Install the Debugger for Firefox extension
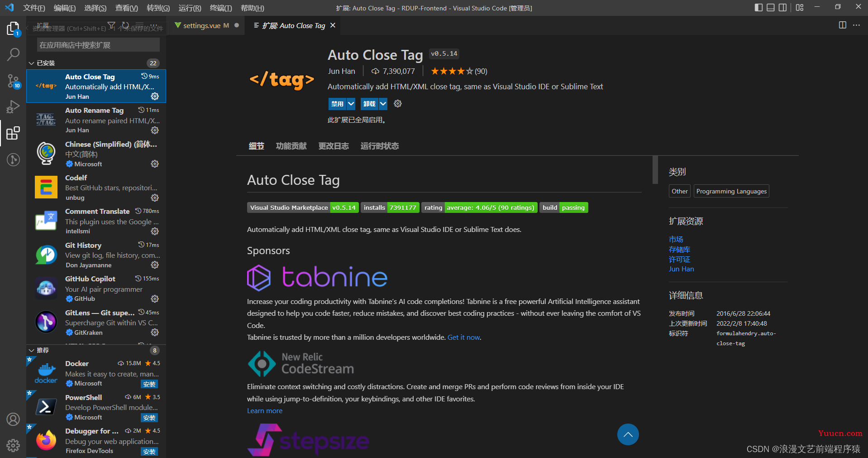868x458 pixels. (x=149, y=452)
